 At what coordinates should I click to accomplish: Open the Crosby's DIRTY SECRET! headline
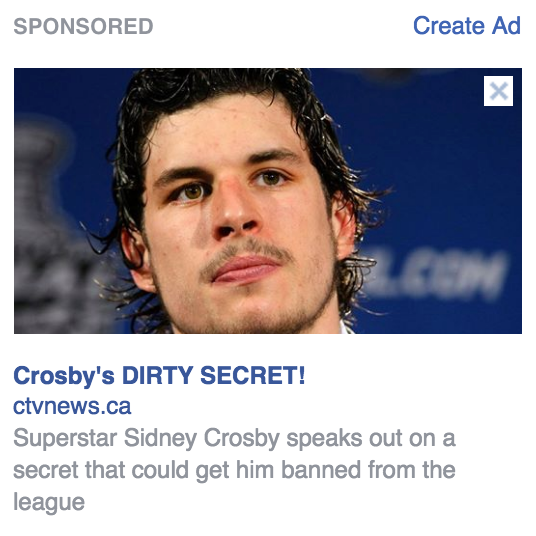coord(159,375)
